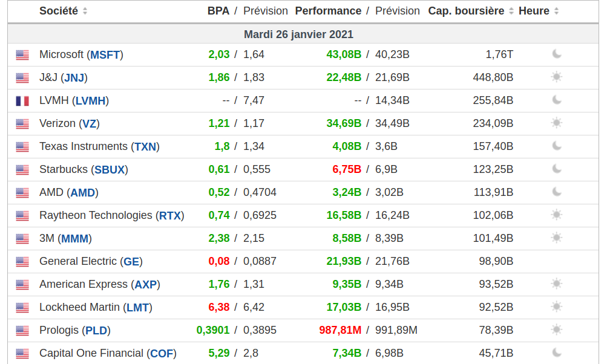Click the moon icon in Starbucks row
The height and width of the screenshot is (364, 607).
(557, 169)
